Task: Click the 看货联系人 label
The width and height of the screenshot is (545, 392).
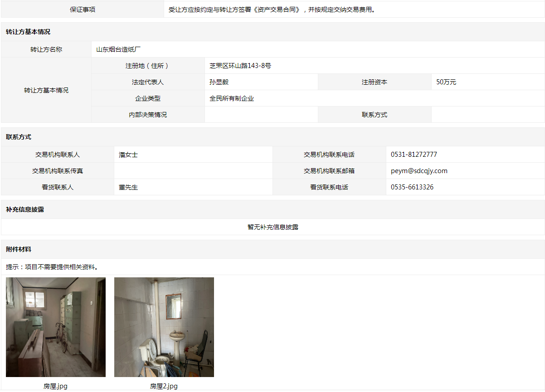Action: tap(58, 187)
